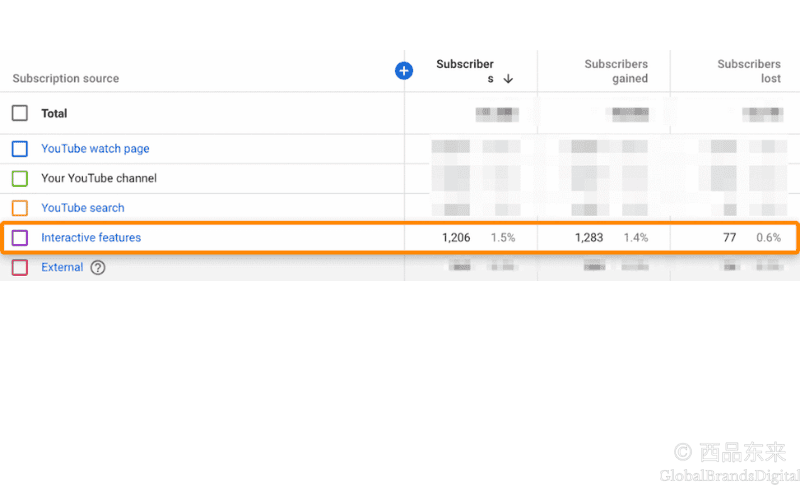Click the blue plus add-metric icon
The height and width of the screenshot is (500, 800).
point(404,70)
